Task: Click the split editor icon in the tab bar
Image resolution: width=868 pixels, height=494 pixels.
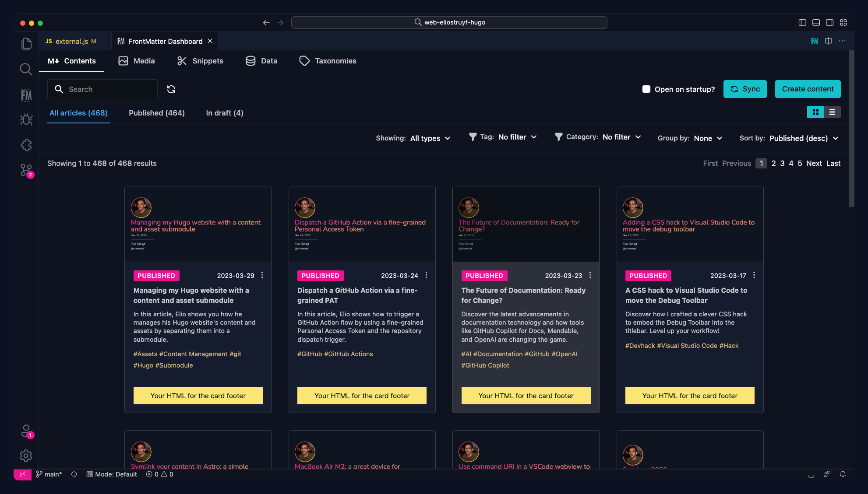Action: 828,41
